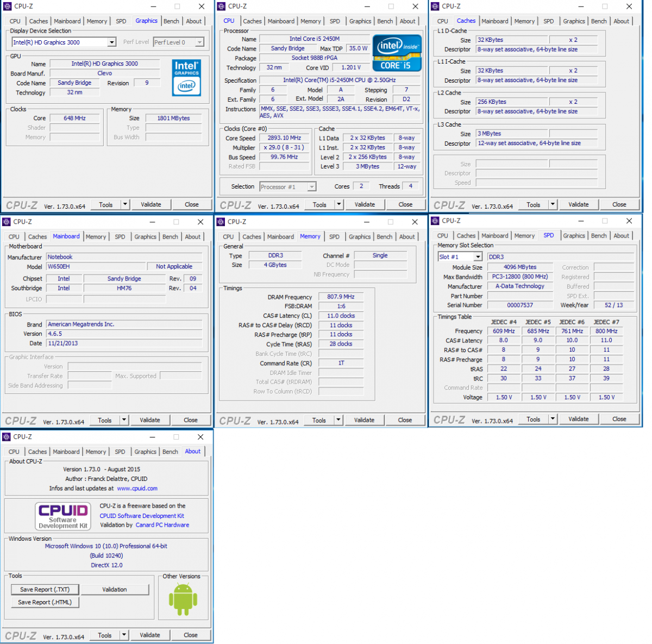652x644 pixels.
Task: Click CPU-Z app icon in Graphics window titlebar
Action: tap(8, 7)
